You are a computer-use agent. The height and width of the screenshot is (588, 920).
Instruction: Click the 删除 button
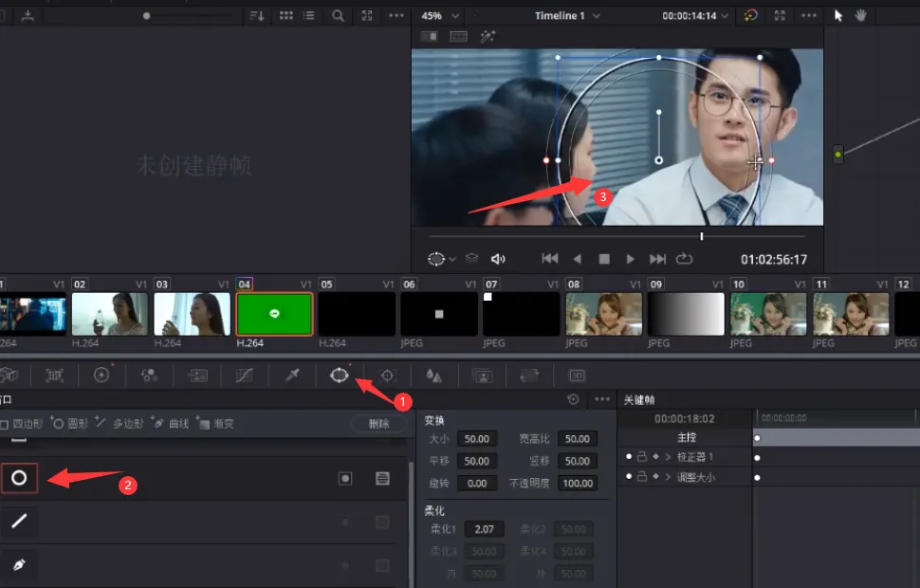(379, 424)
